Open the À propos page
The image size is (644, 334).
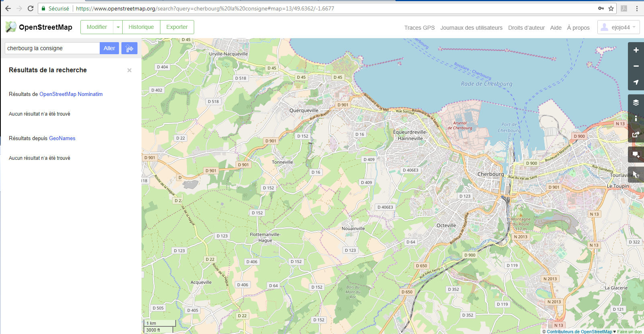[x=578, y=28]
